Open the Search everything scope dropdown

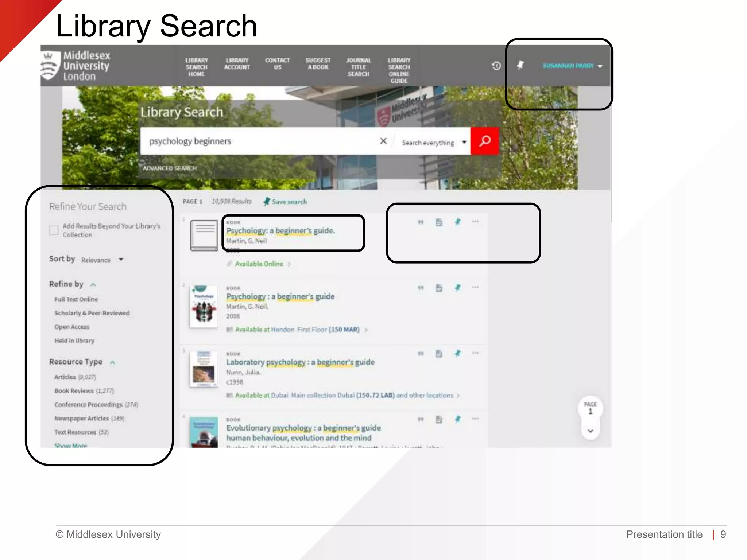(x=433, y=143)
